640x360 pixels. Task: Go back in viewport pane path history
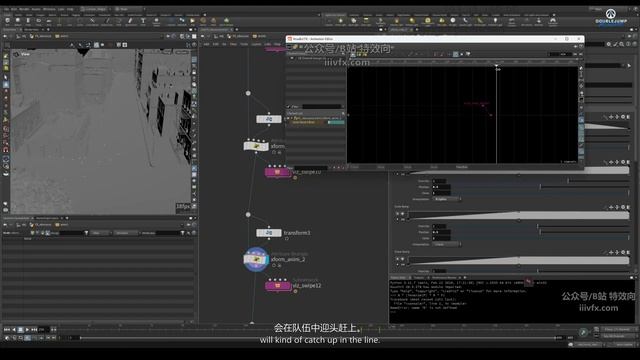(x=5, y=36)
